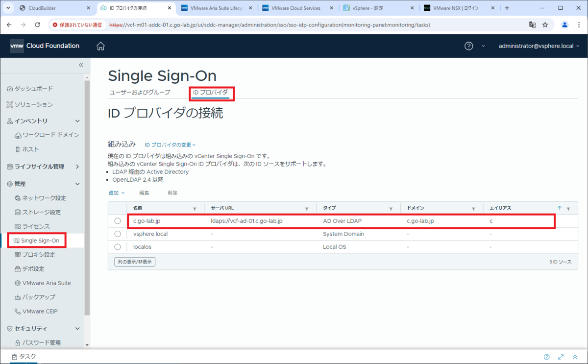The image size is (588, 364).
Task: Expand the ライフサイクル管理 section
Action: click(x=77, y=167)
